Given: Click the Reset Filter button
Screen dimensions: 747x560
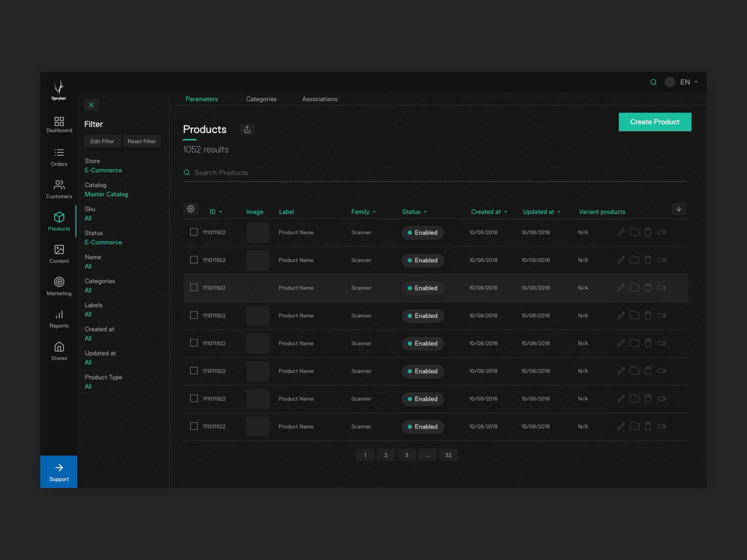Looking at the screenshot, I should coord(142,141).
